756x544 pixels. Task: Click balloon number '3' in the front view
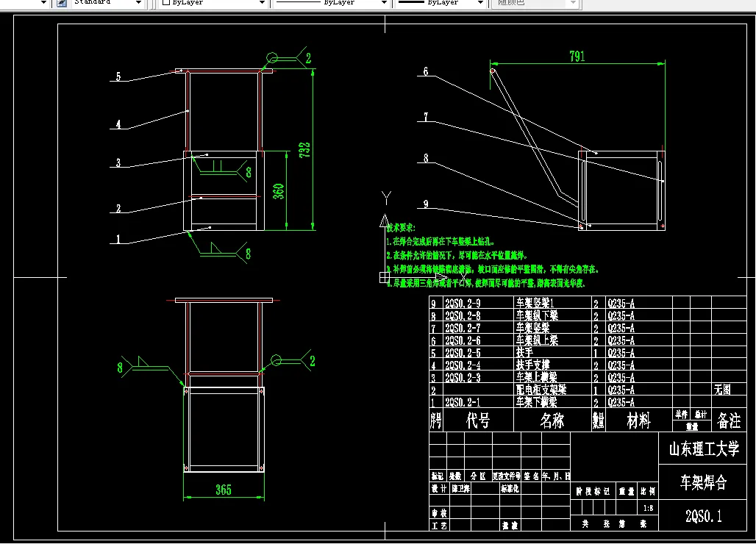tap(118, 162)
